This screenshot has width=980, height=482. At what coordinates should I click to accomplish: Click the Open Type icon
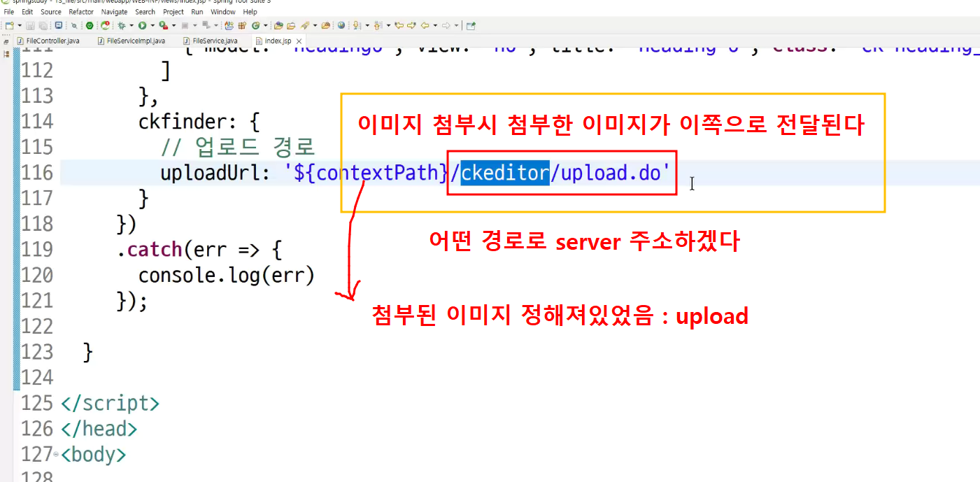(278, 25)
